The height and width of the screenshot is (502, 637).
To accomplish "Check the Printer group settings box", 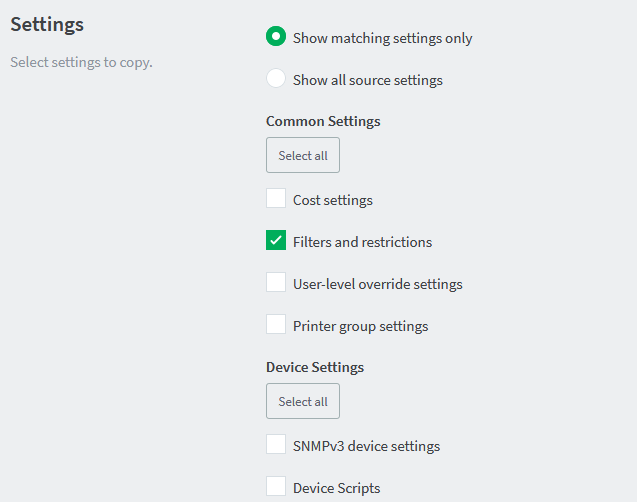I will point(276,324).
